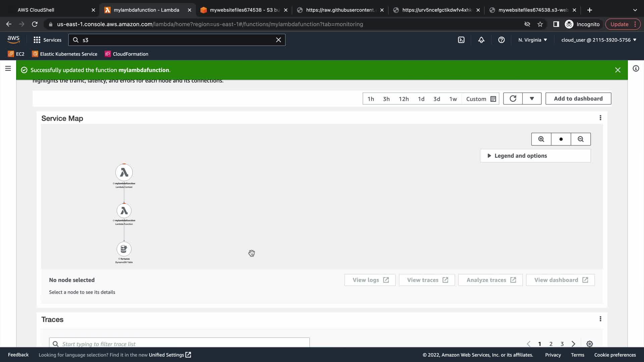Screen dimensions: 644x362
Task: Select the 1w time range
Action: [x=453, y=99]
